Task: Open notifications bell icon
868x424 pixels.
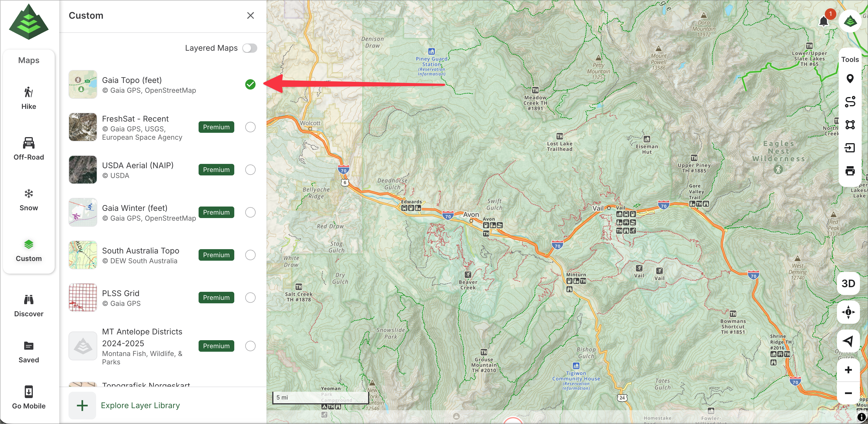Action: click(823, 22)
